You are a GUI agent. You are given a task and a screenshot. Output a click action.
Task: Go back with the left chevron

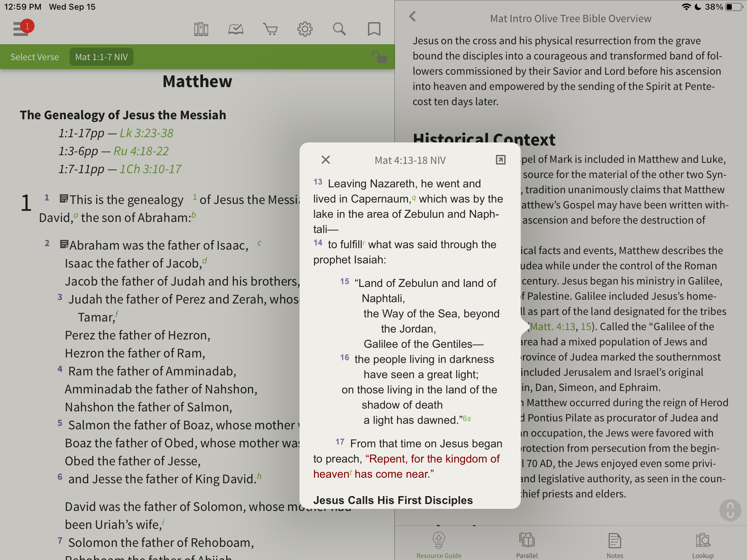click(412, 17)
